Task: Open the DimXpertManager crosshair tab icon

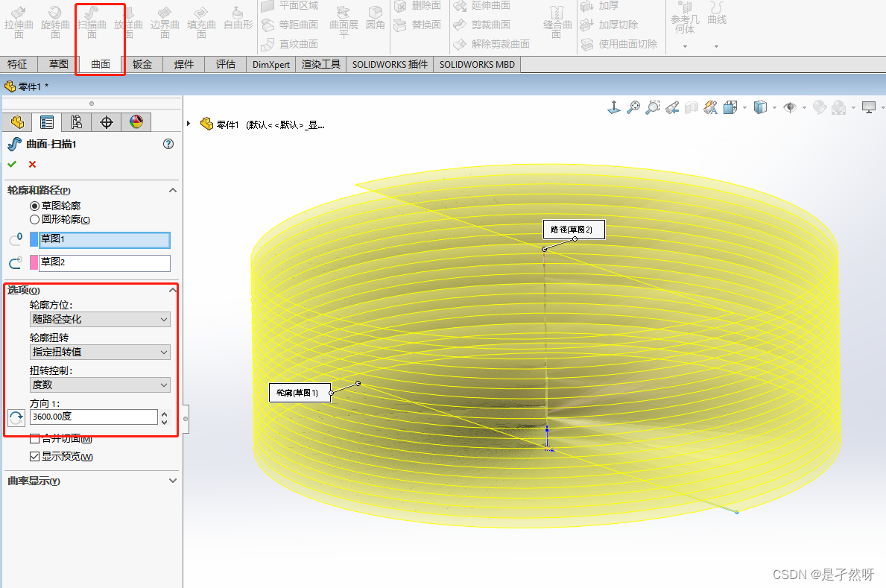Action: pos(107,122)
